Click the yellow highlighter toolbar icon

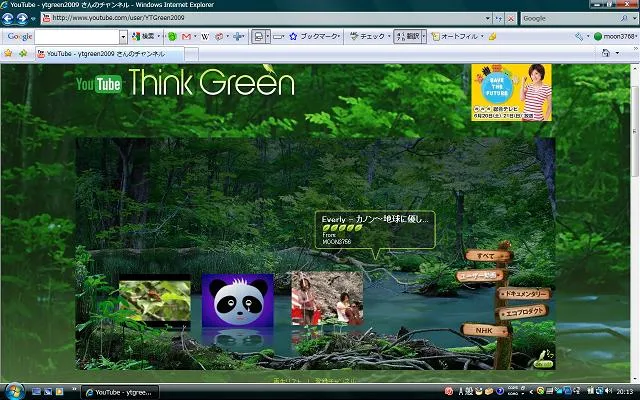[492, 37]
